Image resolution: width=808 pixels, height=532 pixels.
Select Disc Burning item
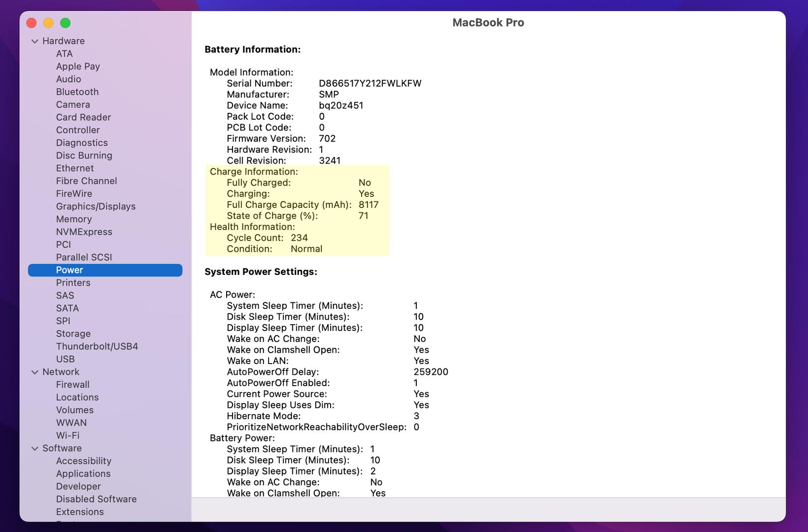click(x=84, y=156)
